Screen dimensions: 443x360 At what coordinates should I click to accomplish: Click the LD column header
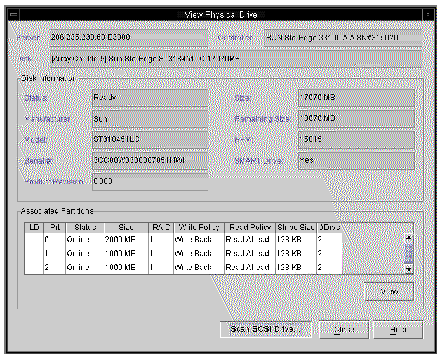pyautogui.click(x=34, y=228)
